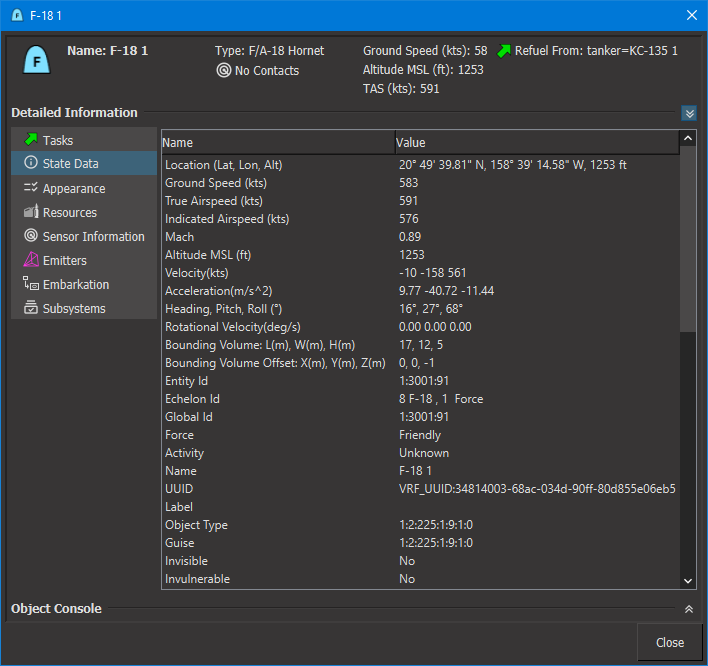Viewport: 708px width, 666px height.
Task: Click the title bar F-18 app icon
Action: point(17,15)
